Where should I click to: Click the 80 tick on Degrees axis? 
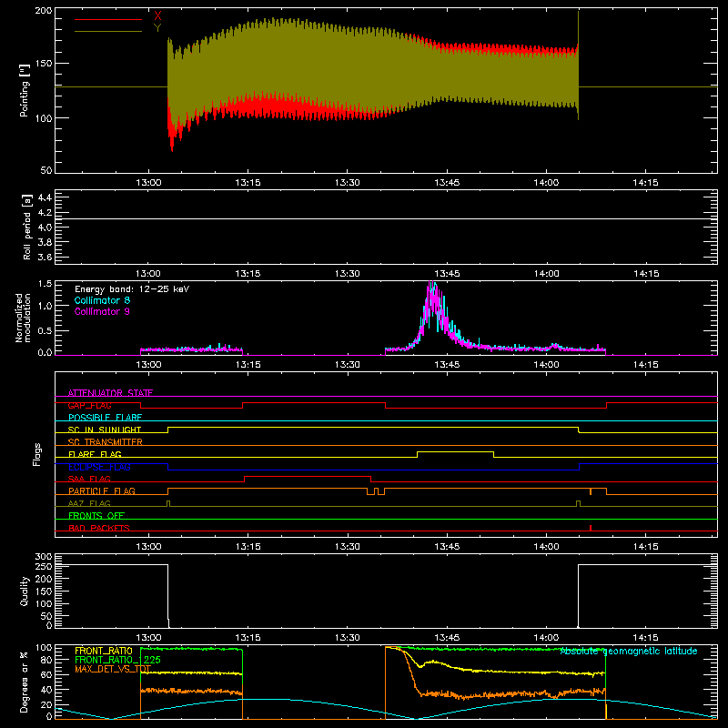[46, 660]
